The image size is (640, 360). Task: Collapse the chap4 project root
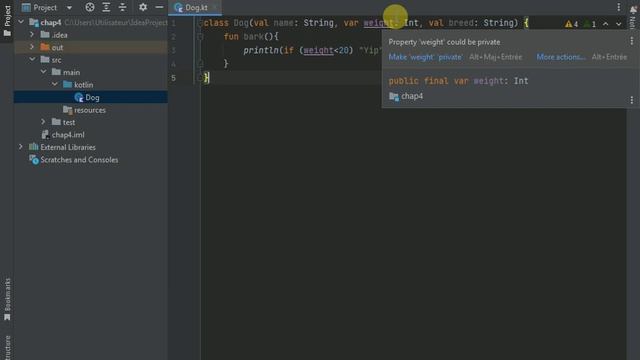[21, 22]
